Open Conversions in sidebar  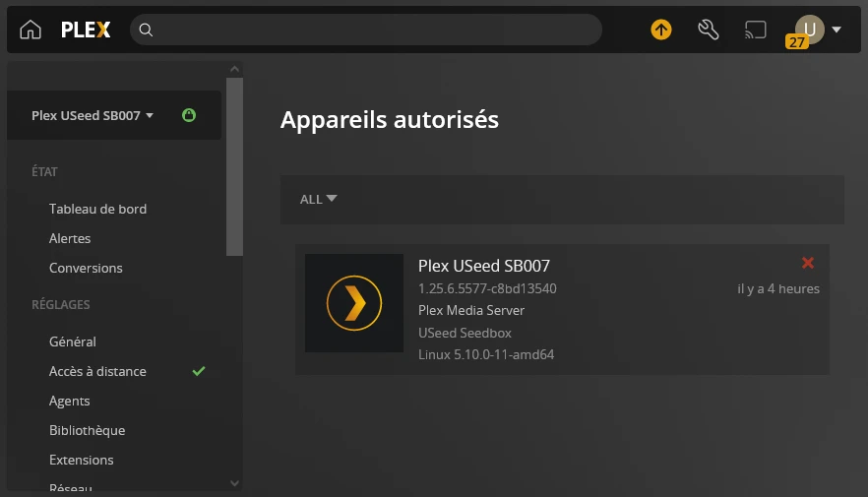click(86, 268)
